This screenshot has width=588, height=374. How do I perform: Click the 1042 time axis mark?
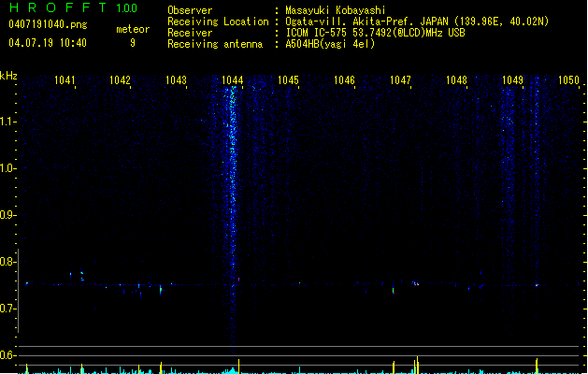120,80
